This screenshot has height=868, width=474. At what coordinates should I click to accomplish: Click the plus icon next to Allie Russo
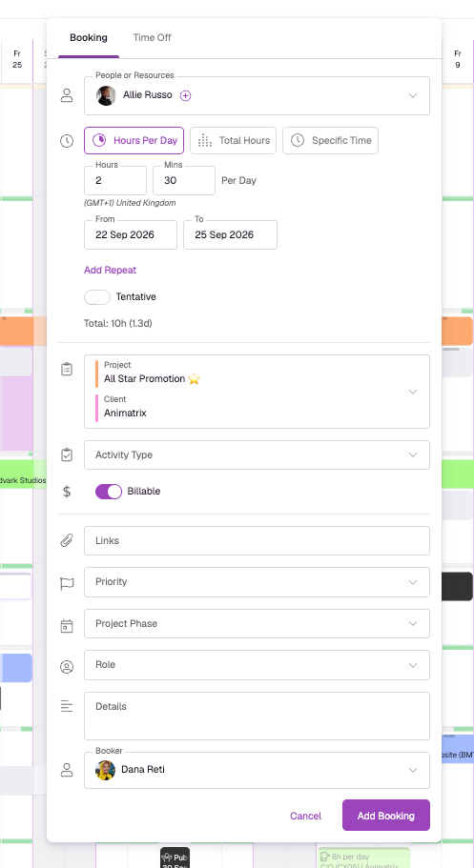186,96
